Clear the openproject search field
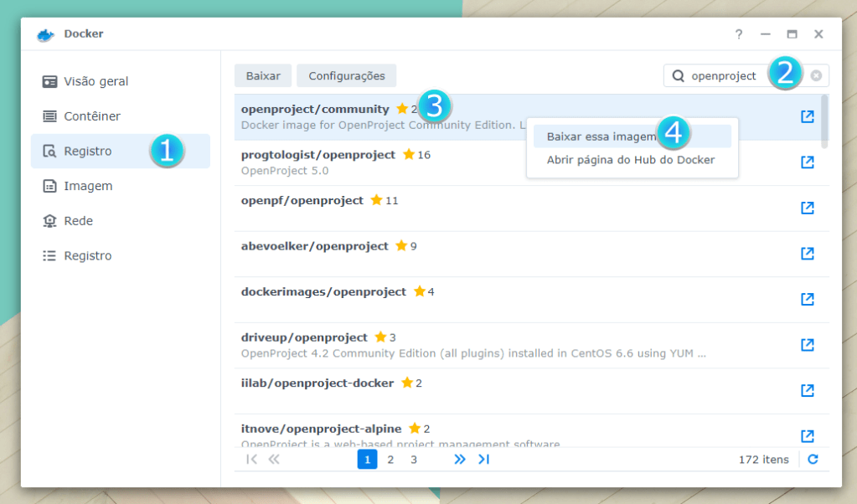The image size is (857, 504). 815,75
